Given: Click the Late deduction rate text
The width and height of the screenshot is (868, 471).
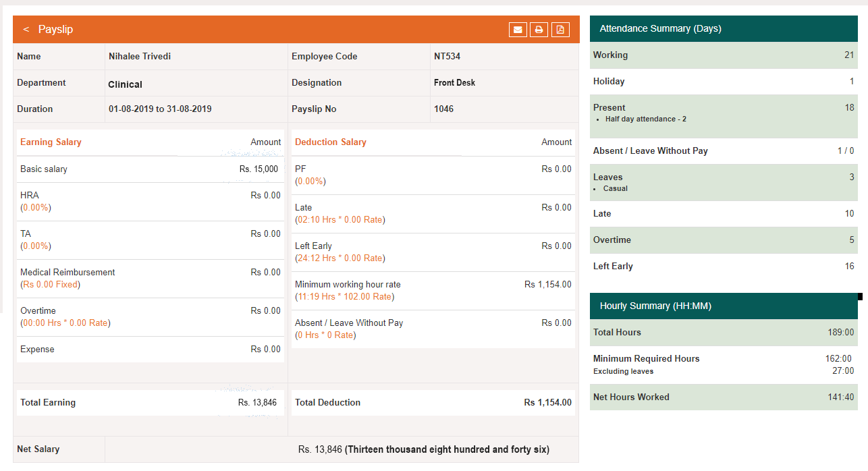Looking at the screenshot, I should (x=340, y=220).
